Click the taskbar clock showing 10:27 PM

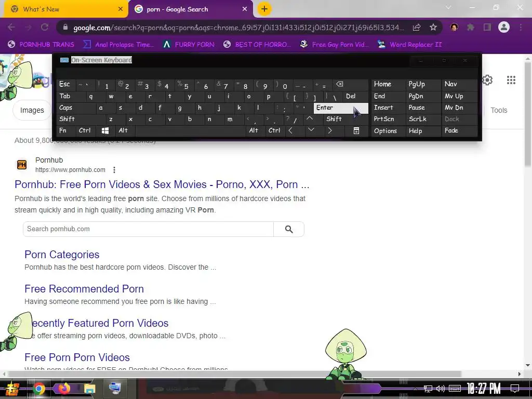(x=484, y=389)
